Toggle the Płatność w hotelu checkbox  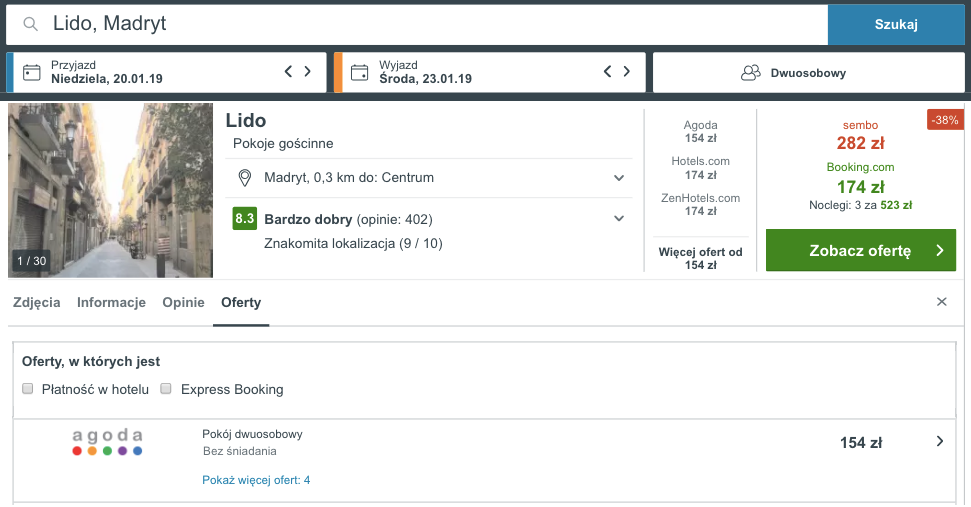pos(27,389)
